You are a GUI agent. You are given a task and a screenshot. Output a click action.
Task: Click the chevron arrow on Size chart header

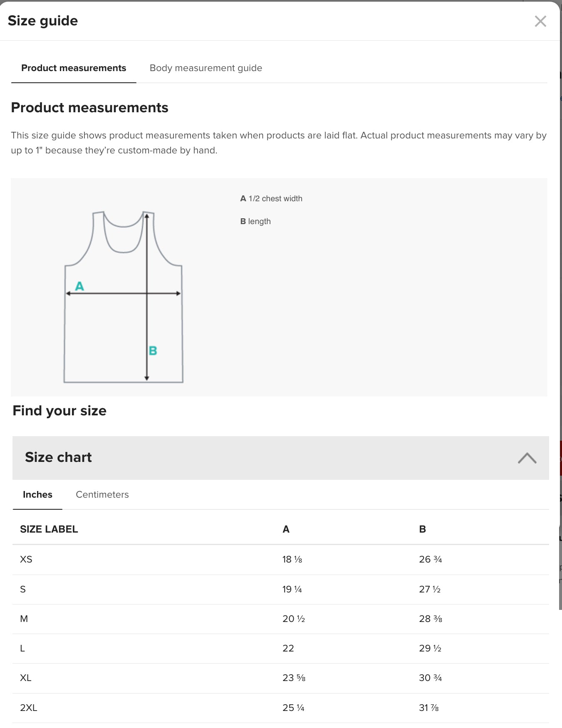click(x=527, y=458)
